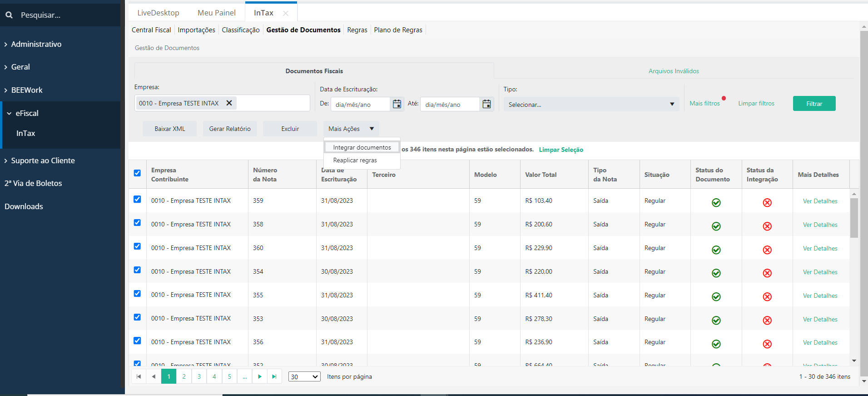Open the Até date calendar picker
Image resolution: width=868 pixels, height=396 pixels.
[486, 104]
